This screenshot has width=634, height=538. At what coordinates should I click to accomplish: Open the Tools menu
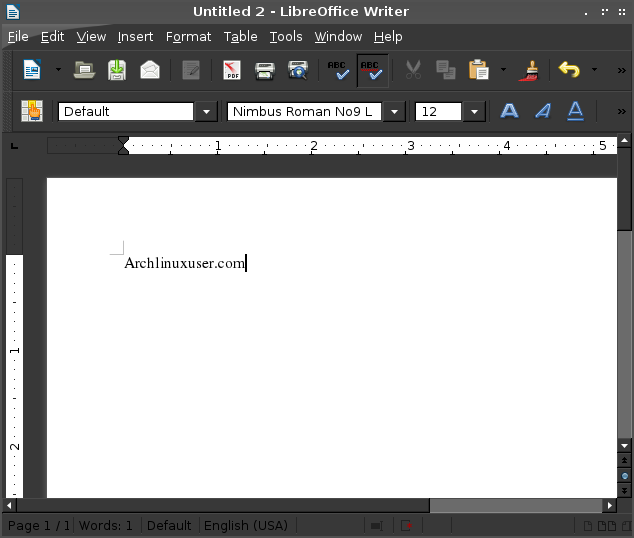point(286,37)
